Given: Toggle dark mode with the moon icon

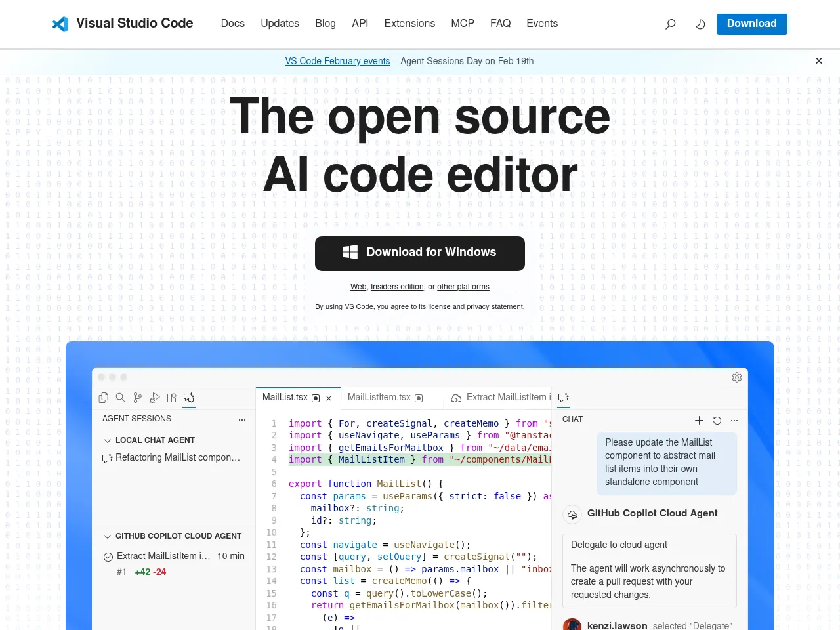Looking at the screenshot, I should point(700,24).
